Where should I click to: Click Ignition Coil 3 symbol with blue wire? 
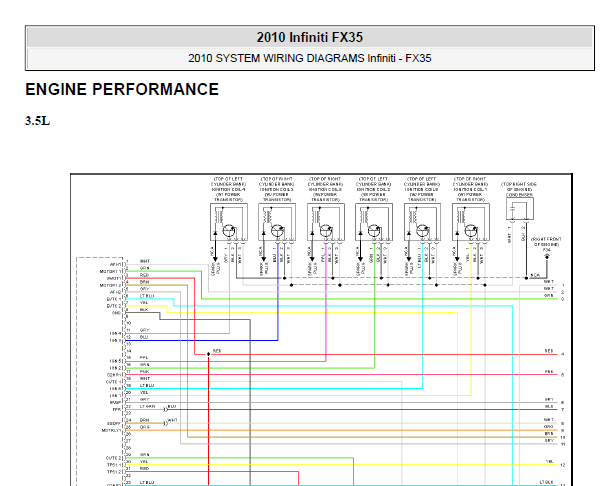tap(277, 222)
